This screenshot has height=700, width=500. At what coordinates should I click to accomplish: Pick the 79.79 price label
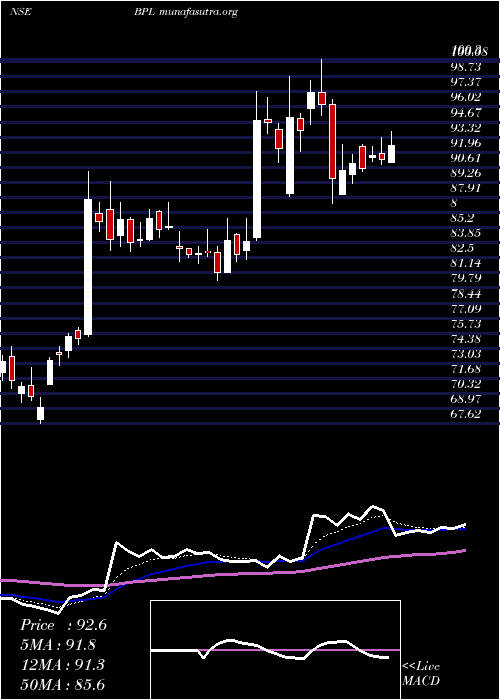coord(466,279)
